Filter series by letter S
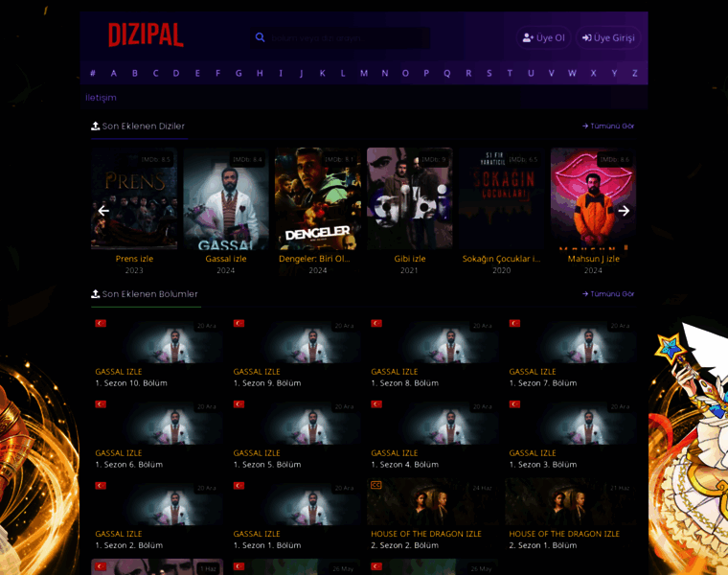The height and width of the screenshot is (575, 728). click(489, 73)
